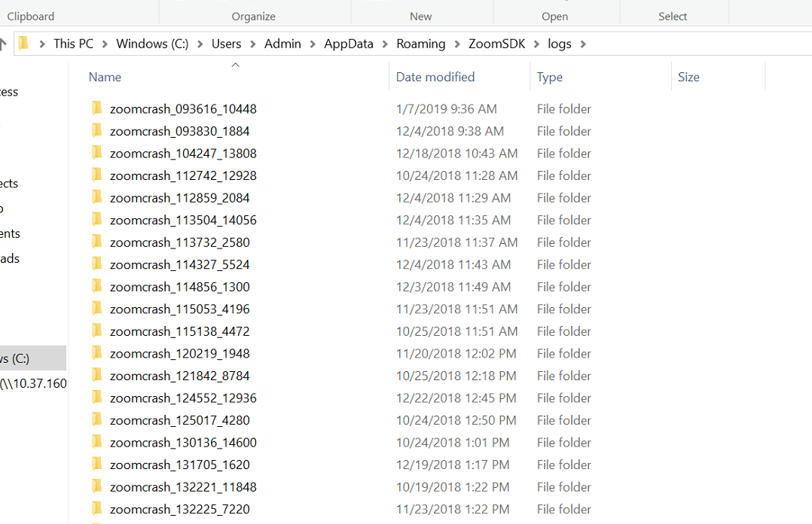Viewport: 812px width, 524px height.
Task: Expand chevron after This PC in path
Action: 105,44
